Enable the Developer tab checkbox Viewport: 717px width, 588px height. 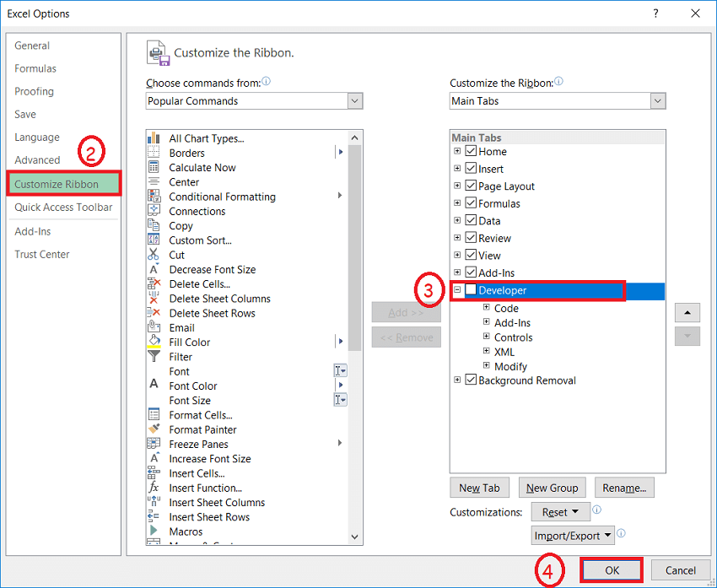[471, 290]
